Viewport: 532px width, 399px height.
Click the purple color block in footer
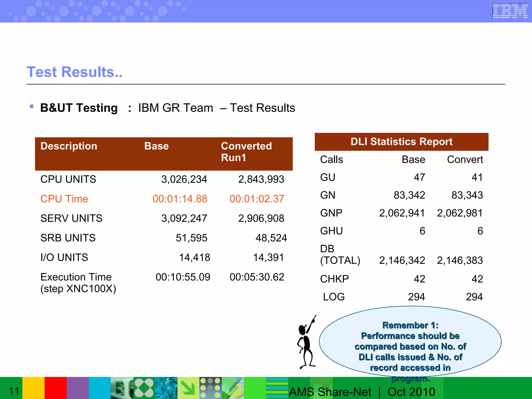[78, 388]
